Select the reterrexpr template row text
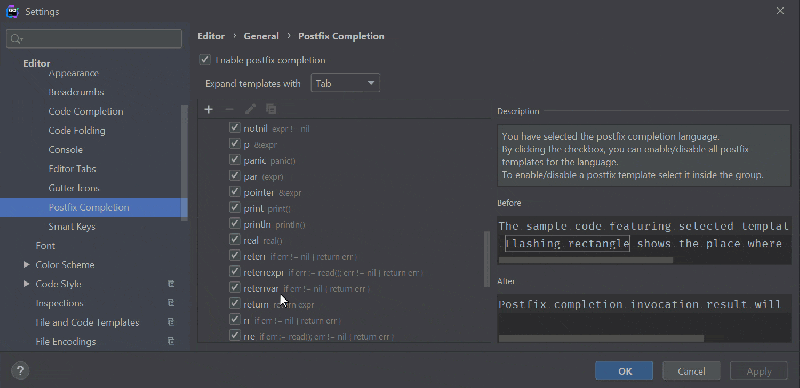The height and width of the screenshot is (388, 800). pyautogui.click(x=333, y=273)
